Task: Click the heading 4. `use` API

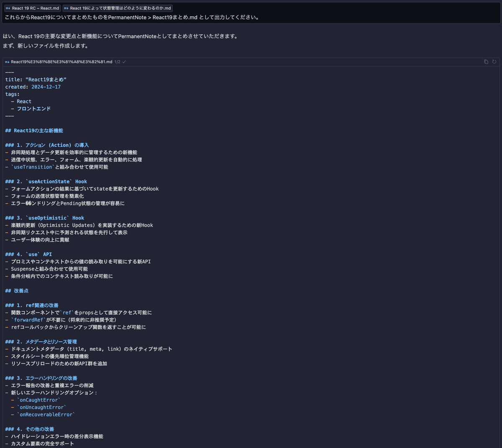Action: pos(28,254)
